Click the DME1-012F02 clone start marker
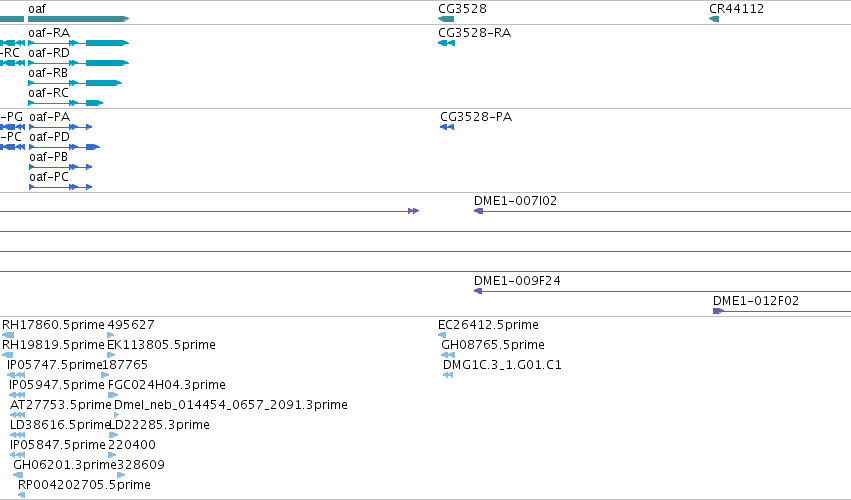Image resolution: width=851 pixels, height=500 pixels. coord(718,311)
